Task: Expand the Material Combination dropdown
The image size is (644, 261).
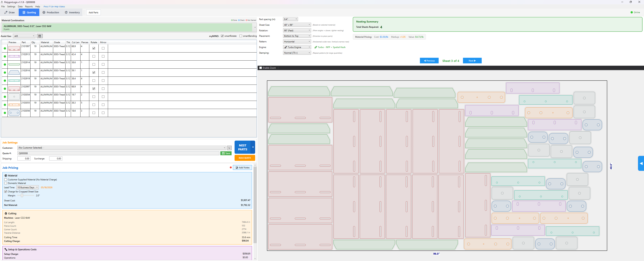Action: point(255,28)
